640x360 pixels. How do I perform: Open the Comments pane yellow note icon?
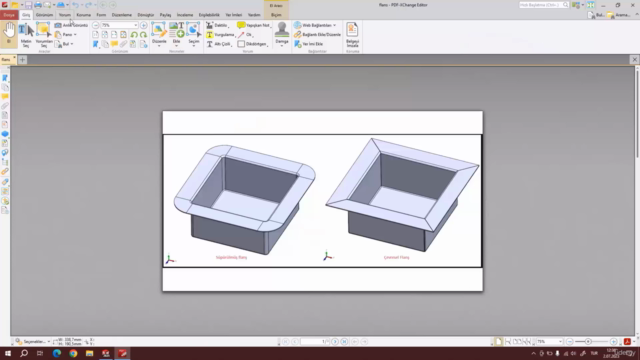coord(5,97)
